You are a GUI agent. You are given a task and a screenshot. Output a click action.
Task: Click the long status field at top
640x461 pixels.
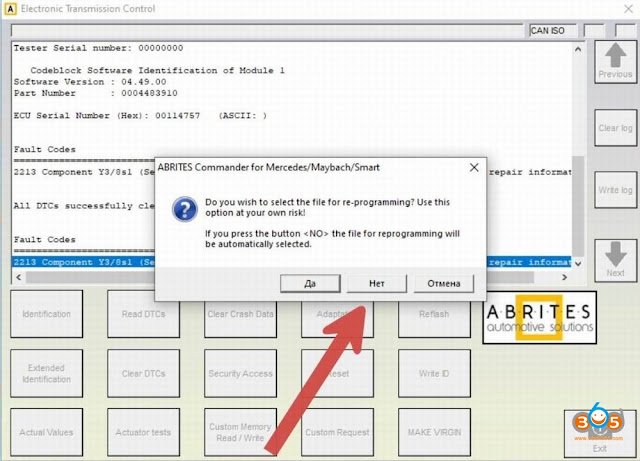click(x=267, y=31)
